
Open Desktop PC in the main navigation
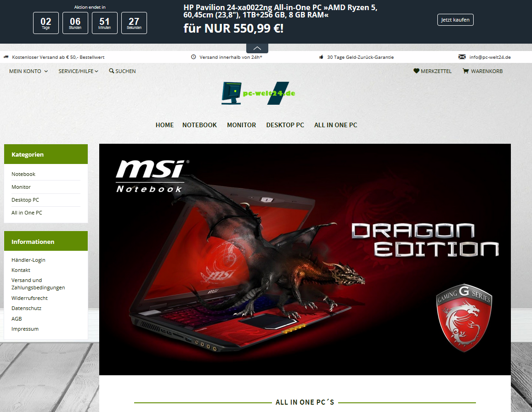point(285,125)
